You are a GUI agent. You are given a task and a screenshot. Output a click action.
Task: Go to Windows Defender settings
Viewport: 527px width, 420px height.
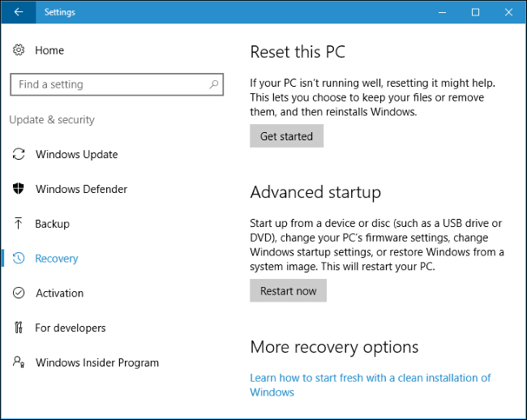click(81, 189)
